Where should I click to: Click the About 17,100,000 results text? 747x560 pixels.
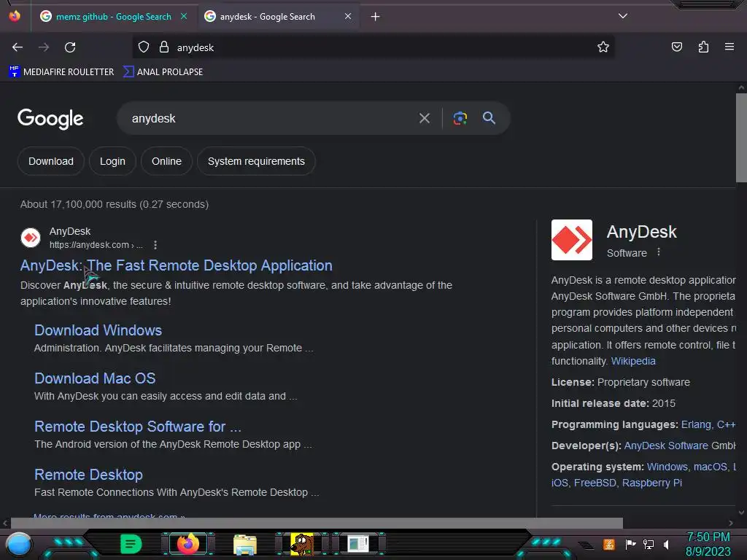point(115,204)
